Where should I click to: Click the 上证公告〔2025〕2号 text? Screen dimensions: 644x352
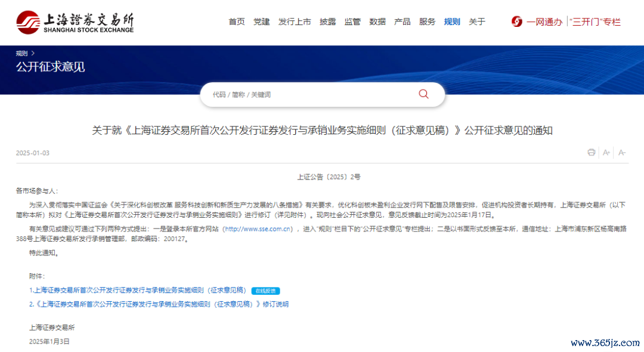point(329,177)
